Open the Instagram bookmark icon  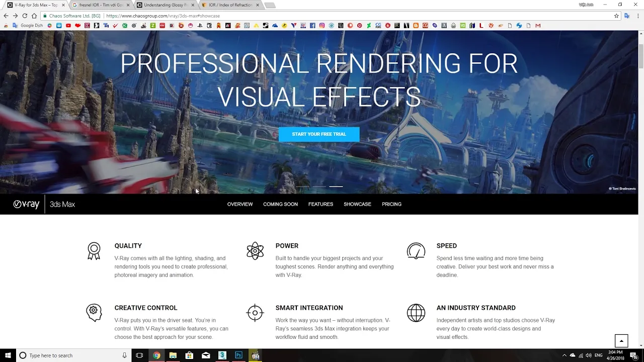(x=322, y=25)
